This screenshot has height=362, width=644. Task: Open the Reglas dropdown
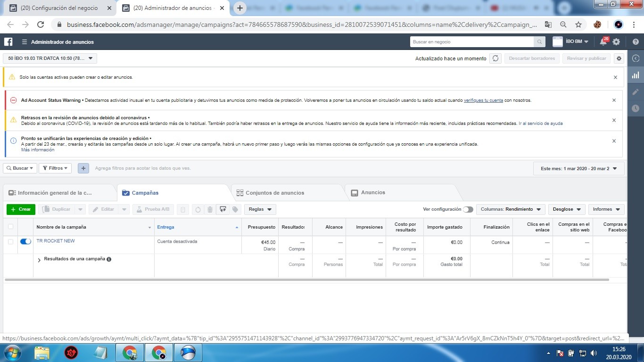click(x=260, y=209)
